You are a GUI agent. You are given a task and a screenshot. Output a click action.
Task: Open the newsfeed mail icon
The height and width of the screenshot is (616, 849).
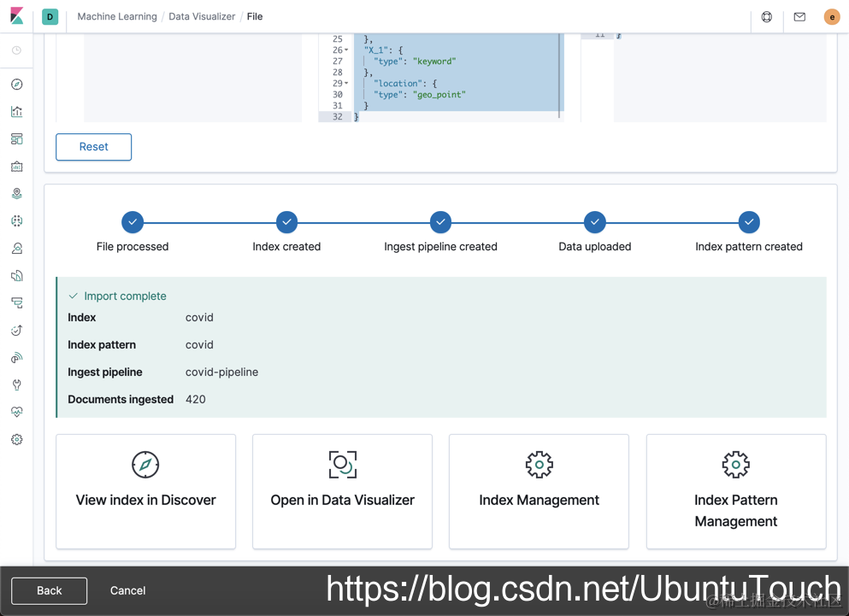[x=799, y=17]
